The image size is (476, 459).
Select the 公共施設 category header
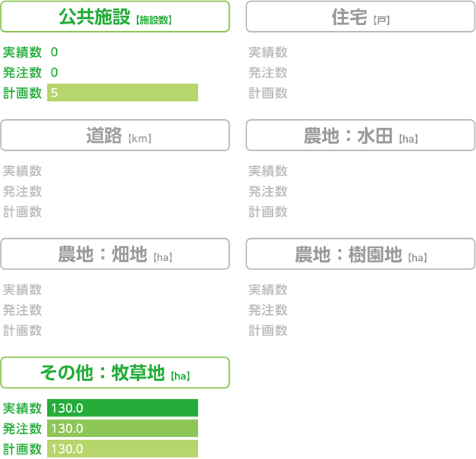tap(115, 17)
